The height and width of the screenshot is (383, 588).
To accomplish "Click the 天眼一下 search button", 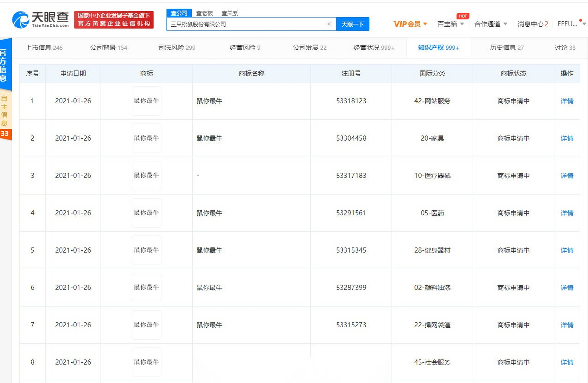I will pyautogui.click(x=353, y=24).
